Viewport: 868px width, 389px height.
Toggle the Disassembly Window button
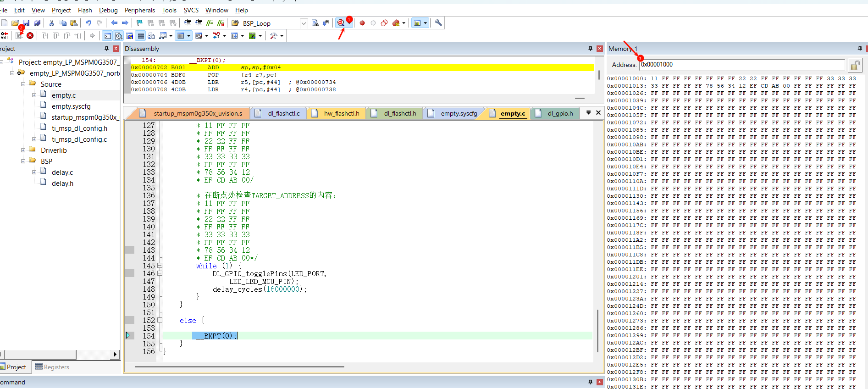click(119, 36)
